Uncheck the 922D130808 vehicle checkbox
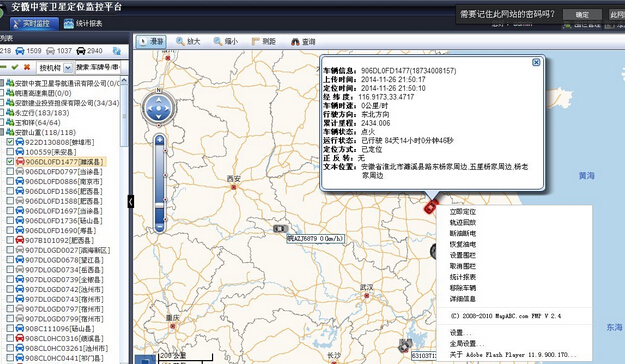This screenshot has height=364, width=625. 10,142
